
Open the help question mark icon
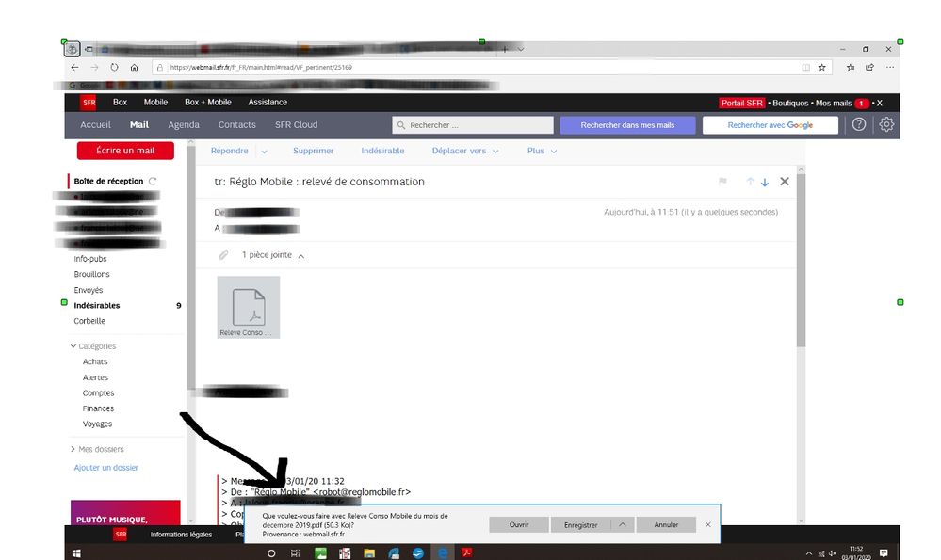859,125
